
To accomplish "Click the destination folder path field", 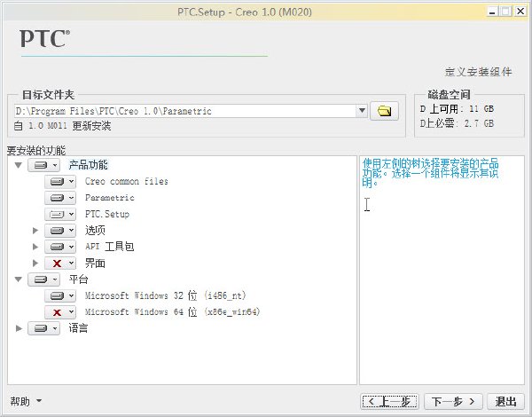I will [x=185, y=111].
